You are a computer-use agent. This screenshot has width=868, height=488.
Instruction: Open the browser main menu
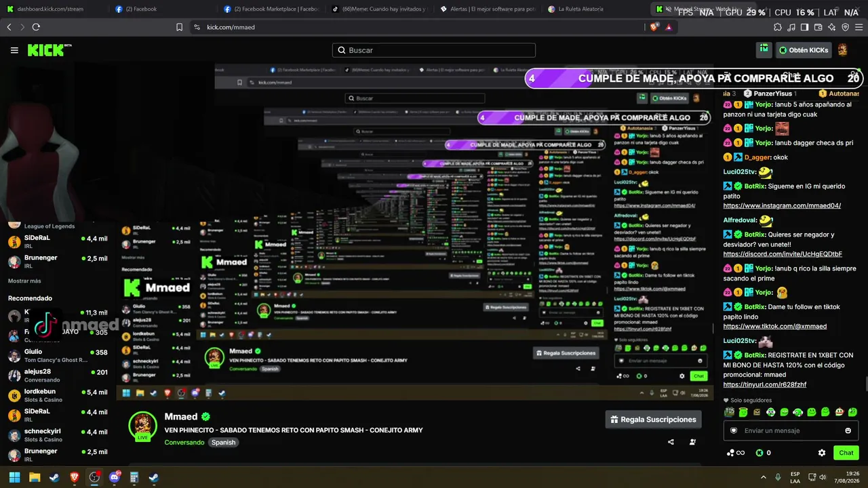click(x=859, y=27)
